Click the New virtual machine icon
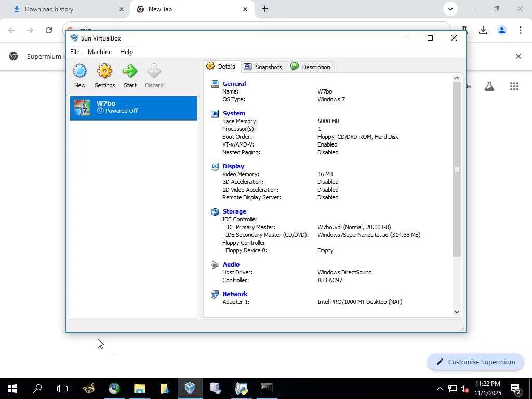Screen dimensions: 532x399 point(79,71)
